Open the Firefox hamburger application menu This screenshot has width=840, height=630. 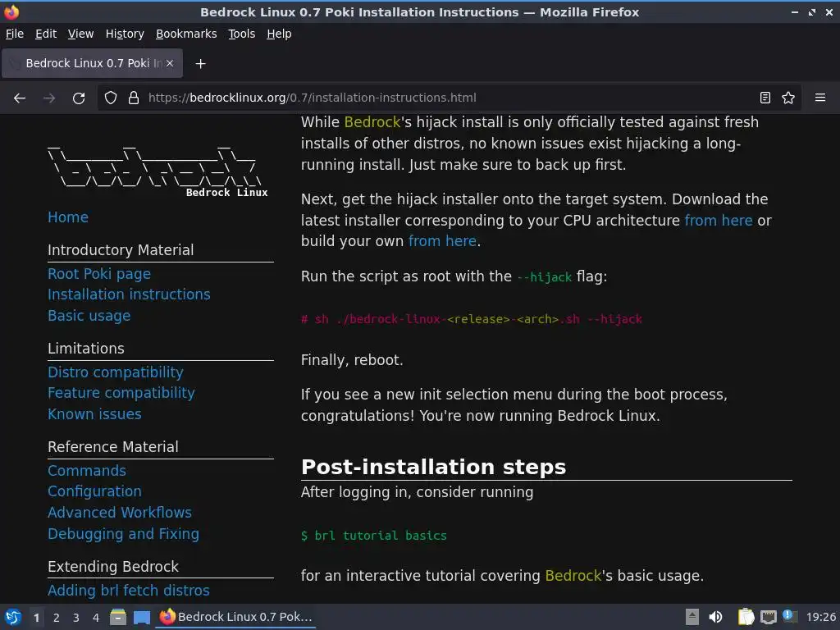(820, 98)
